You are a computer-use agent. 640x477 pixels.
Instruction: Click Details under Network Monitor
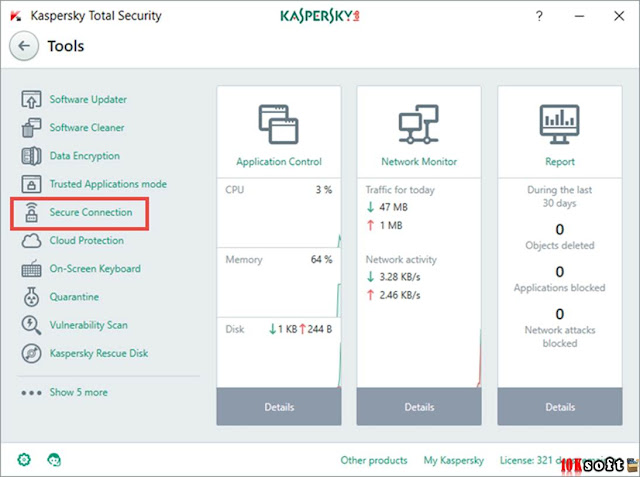[419, 407]
